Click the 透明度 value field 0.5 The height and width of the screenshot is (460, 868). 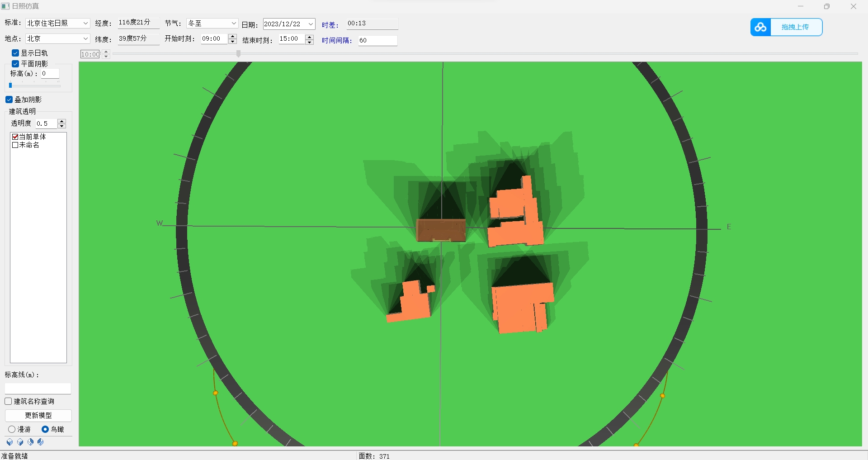click(46, 123)
